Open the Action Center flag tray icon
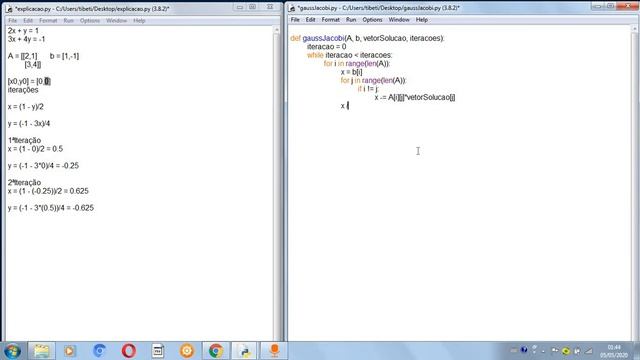Image resolution: width=640 pixels, height=360 pixels. (x=554, y=350)
